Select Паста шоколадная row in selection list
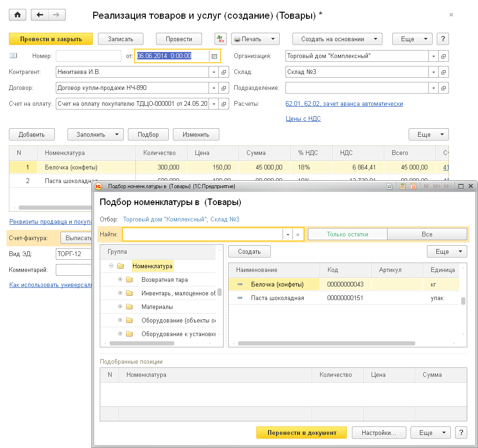Image resolution: width=478 pixels, height=448 pixels. pos(277,298)
